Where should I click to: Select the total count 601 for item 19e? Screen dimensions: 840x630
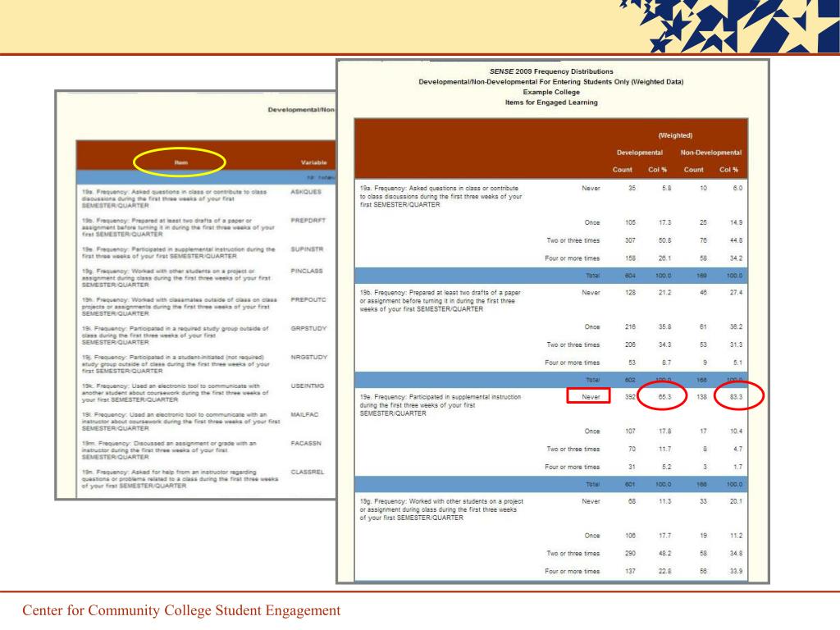click(630, 484)
